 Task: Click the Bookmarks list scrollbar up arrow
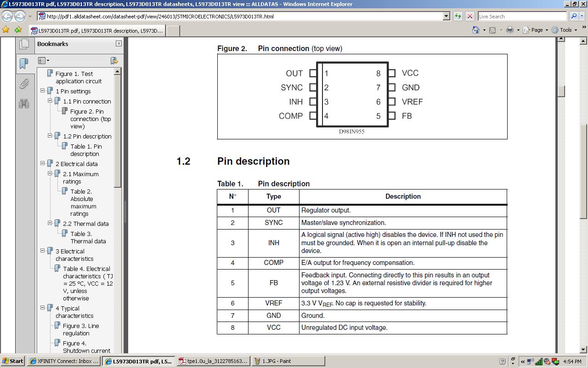pos(117,71)
